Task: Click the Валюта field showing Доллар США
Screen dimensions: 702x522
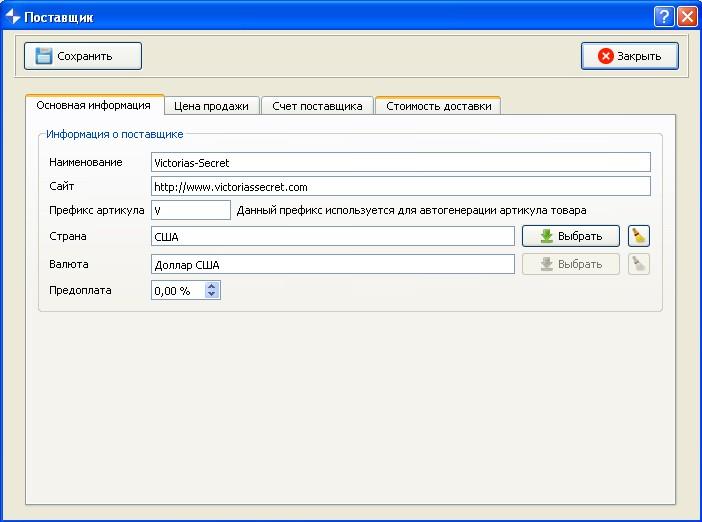Action: point(333,264)
